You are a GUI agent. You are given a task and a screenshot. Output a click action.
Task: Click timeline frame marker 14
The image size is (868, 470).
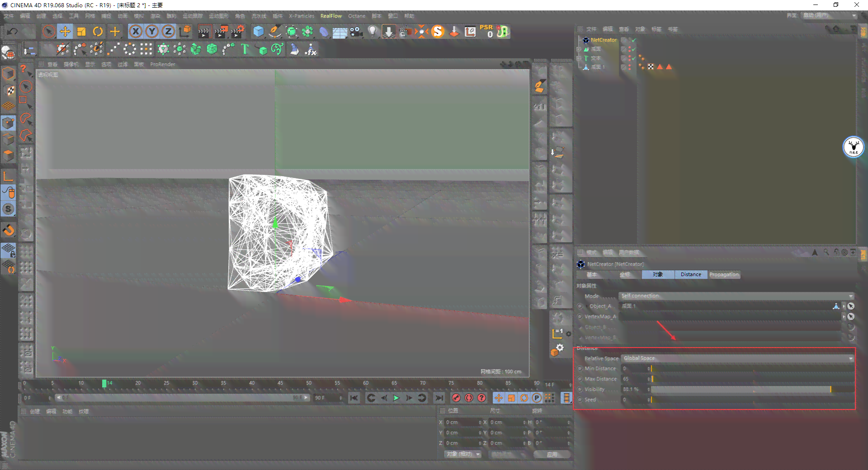[104, 383]
